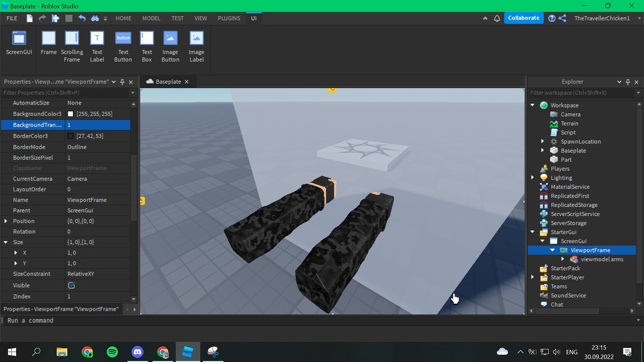Pin the Properties panel

click(x=121, y=82)
